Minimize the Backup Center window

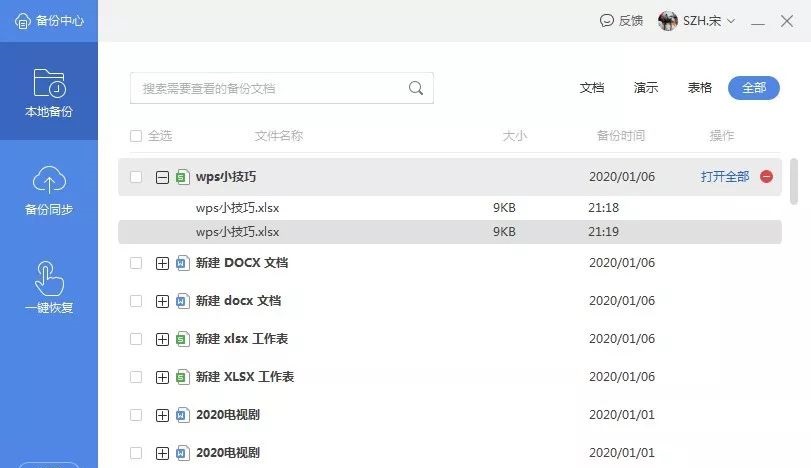point(758,22)
